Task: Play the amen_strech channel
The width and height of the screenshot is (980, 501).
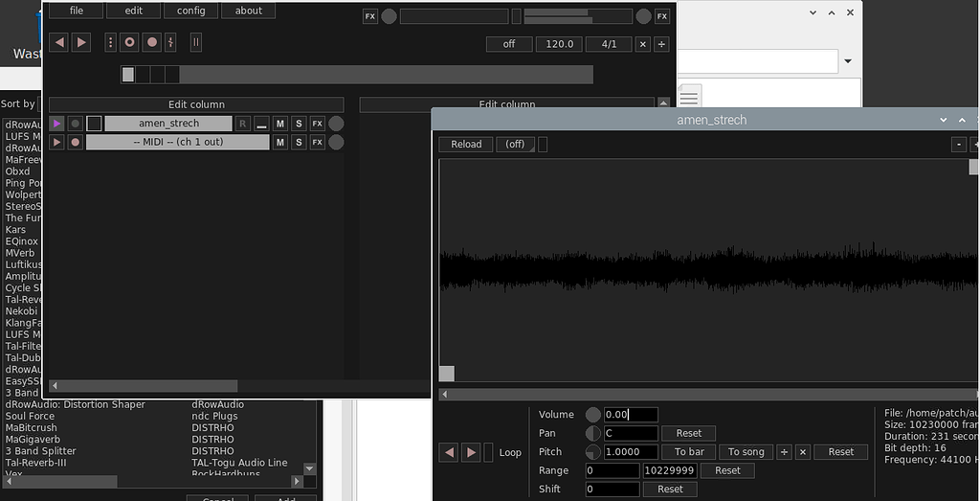Action: (x=56, y=124)
